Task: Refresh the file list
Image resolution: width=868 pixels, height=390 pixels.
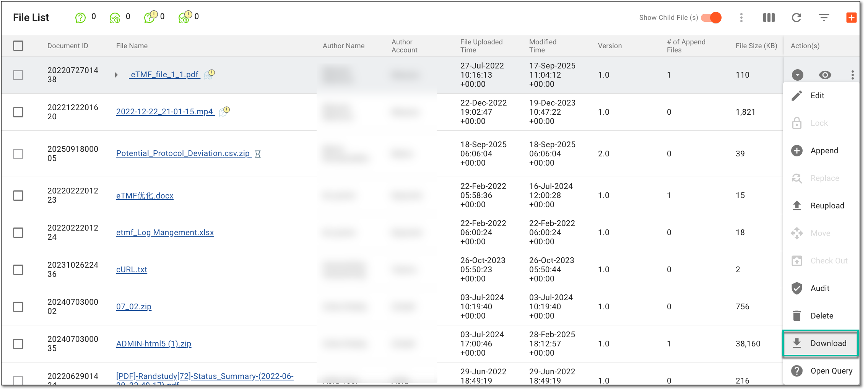Action: coord(796,18)
